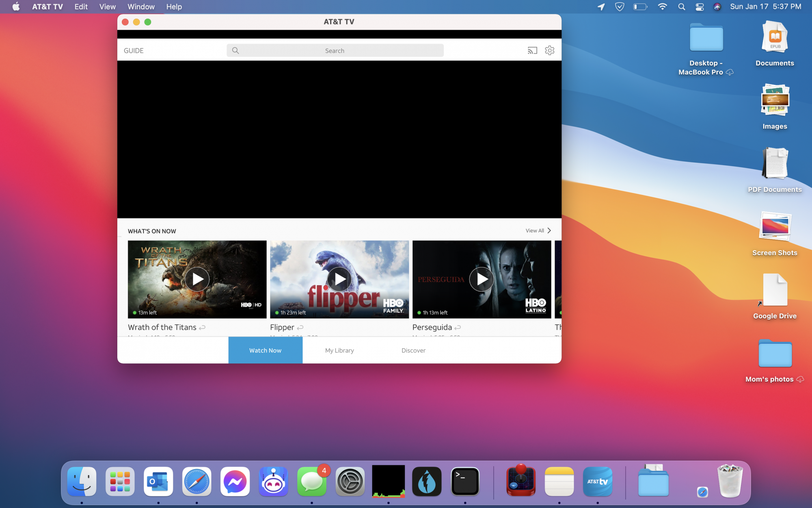Play Wrath of the Titans
The width and height of the screenshot is (812, 508).
click(197, 279)
